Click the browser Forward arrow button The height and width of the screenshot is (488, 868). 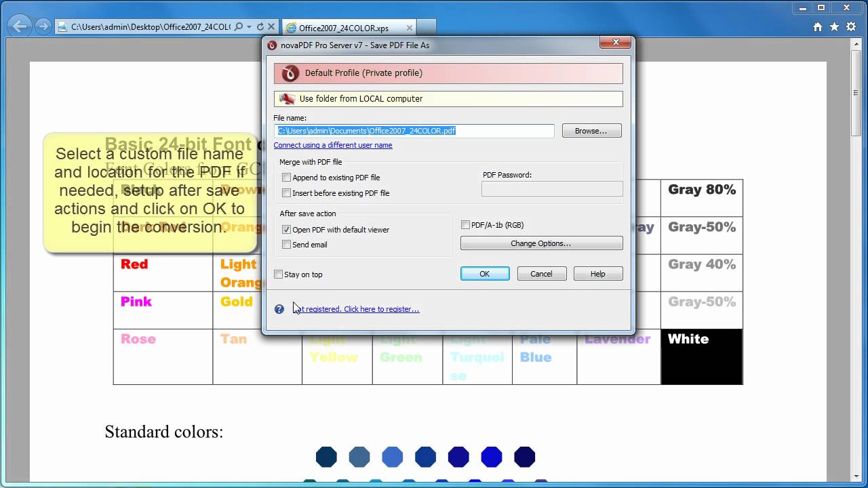[43, 26]
